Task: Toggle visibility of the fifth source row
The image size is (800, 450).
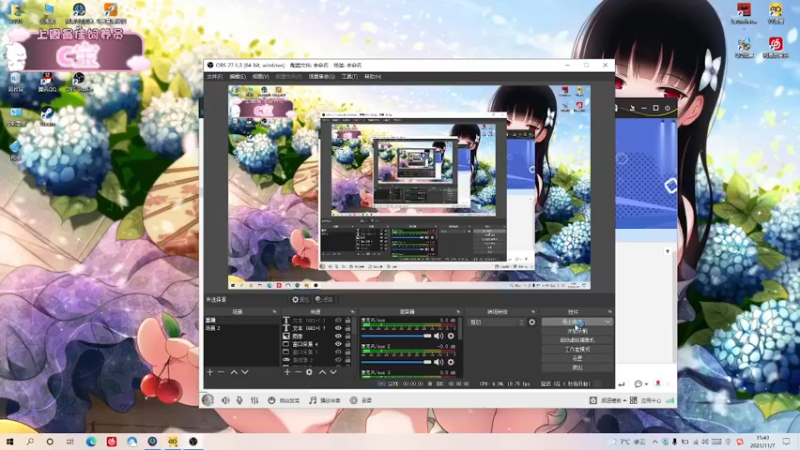Action: tap(338, 352)
